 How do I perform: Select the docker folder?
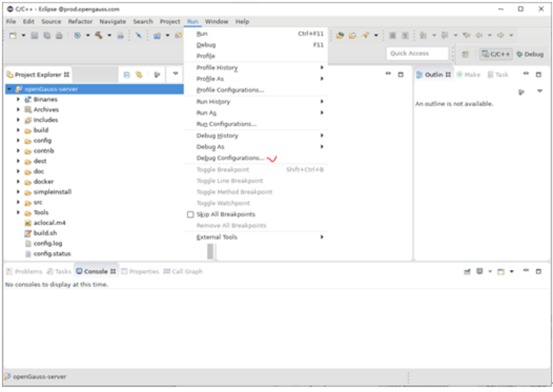point(39,182)
